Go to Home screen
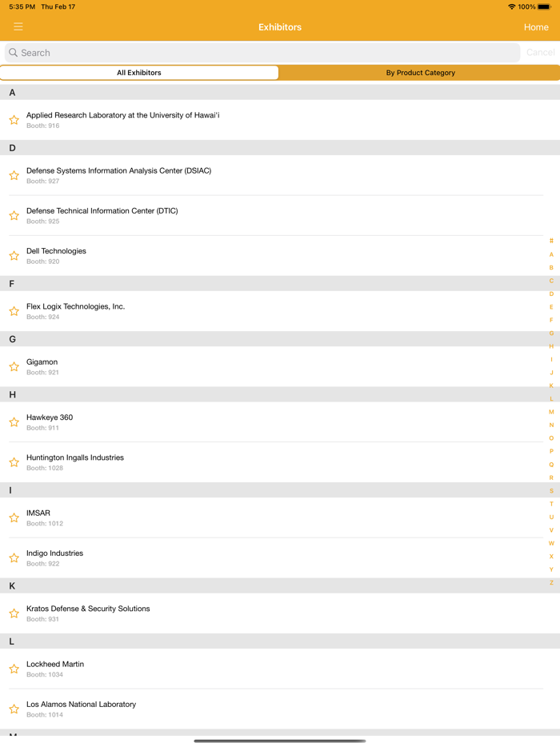 536,27
